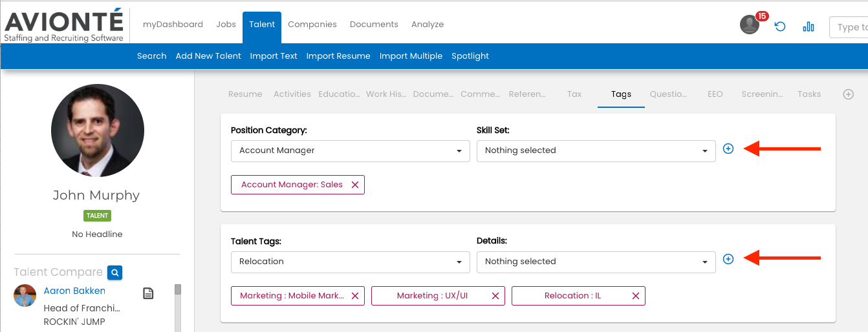Open the bar chart analytics icon
Viewport: 868px width, 332px height.
[x=808, y=26]
